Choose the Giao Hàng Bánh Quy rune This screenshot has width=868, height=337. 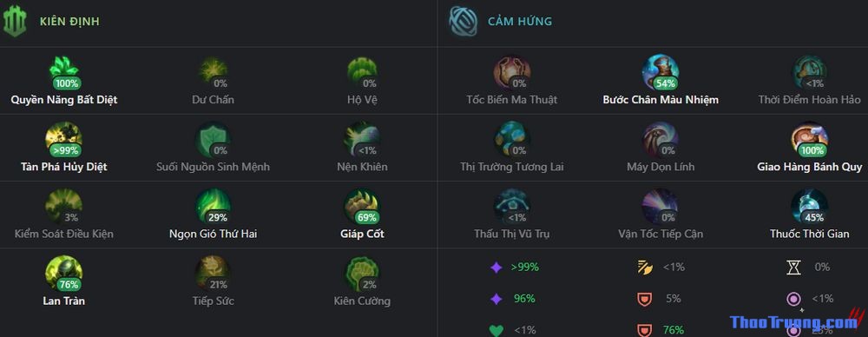tap(809, 139)
